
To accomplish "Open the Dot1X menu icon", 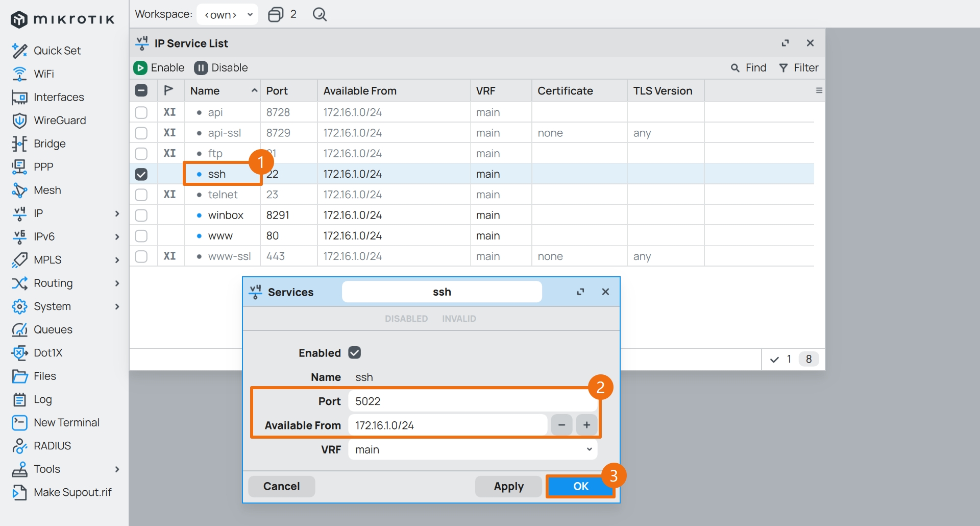I will click(x=19, y=353).
